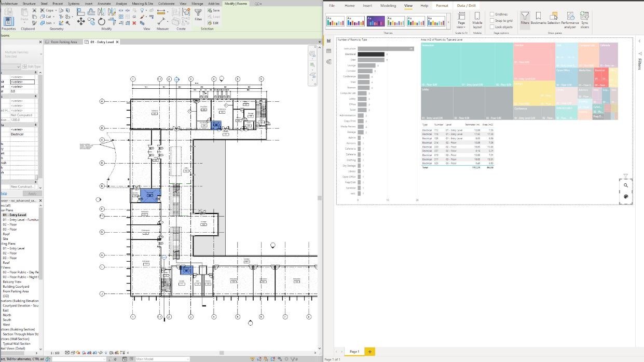Select the Join geometry tool

click(x=47, y=23)
